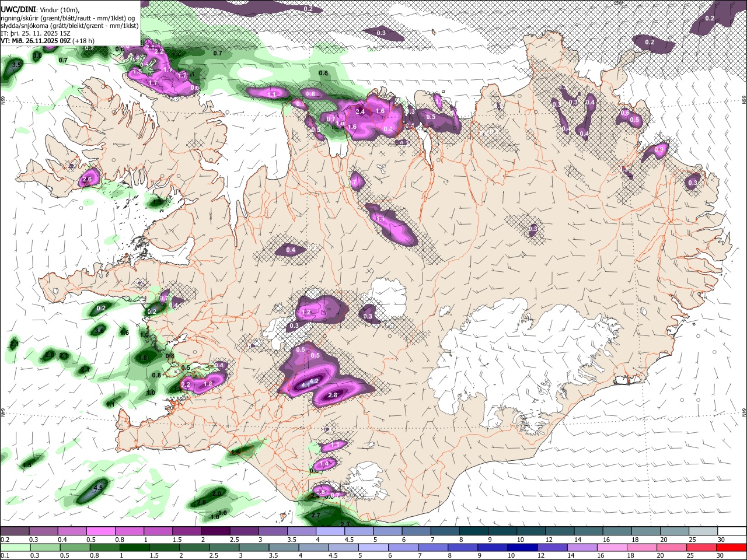Click the '(+18 h)' forecast offset text
This screenshot has width=747, height=560.
pos(84,41)
